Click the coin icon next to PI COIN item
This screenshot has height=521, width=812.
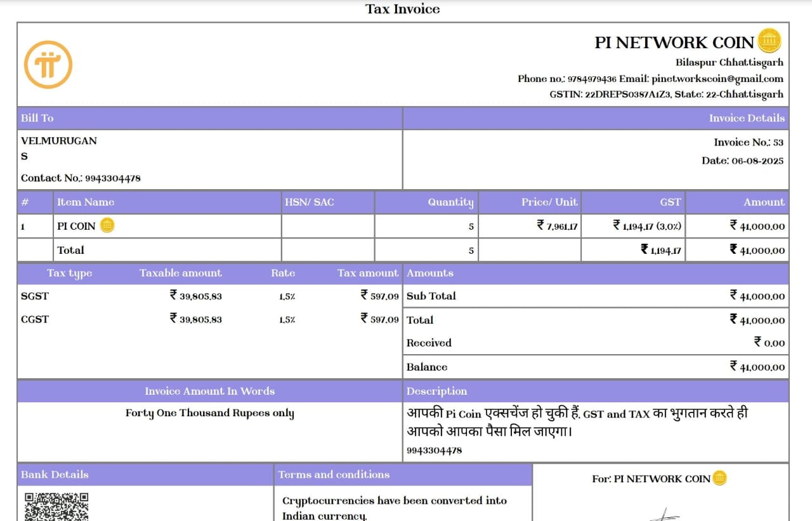pos(107,225)
